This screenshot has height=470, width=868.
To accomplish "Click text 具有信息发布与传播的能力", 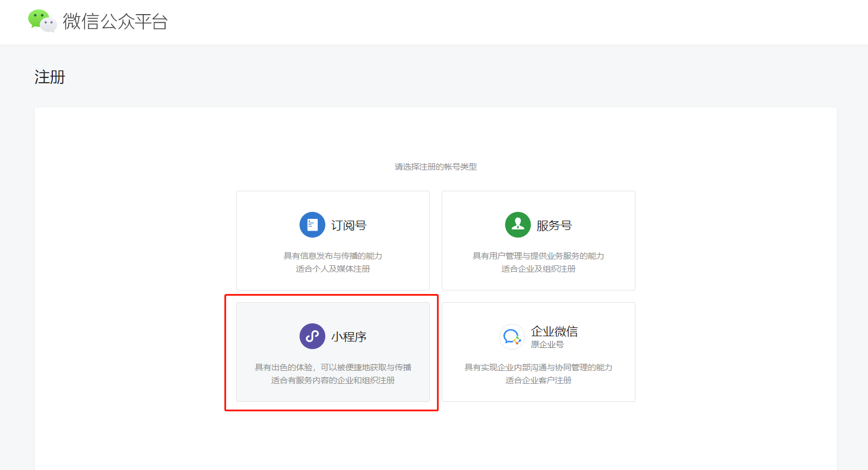I will point(333,256).
